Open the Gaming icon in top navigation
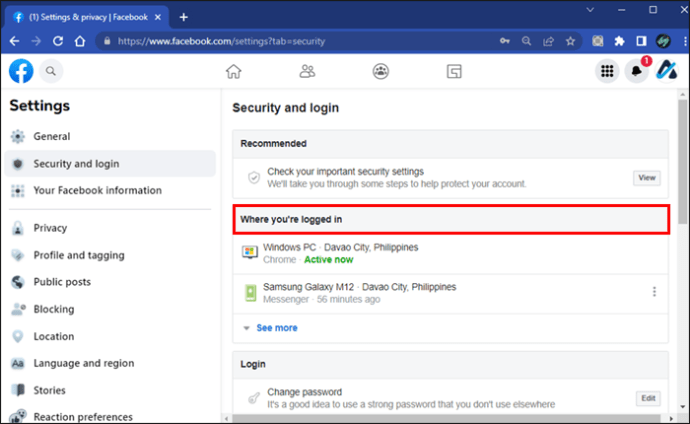This screenshot has width=690, height=424. coord(454,71)
